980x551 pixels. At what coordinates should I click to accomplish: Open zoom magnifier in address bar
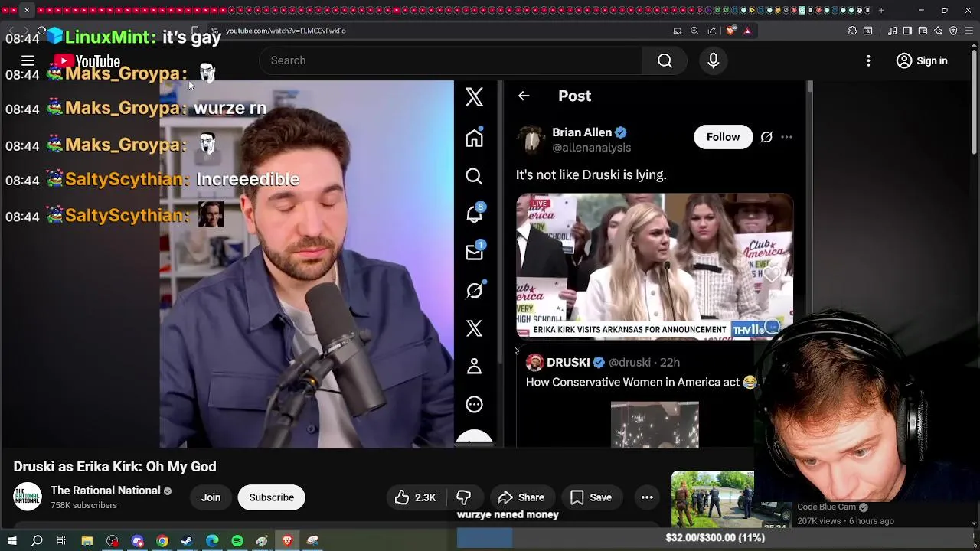pos(694,31)
